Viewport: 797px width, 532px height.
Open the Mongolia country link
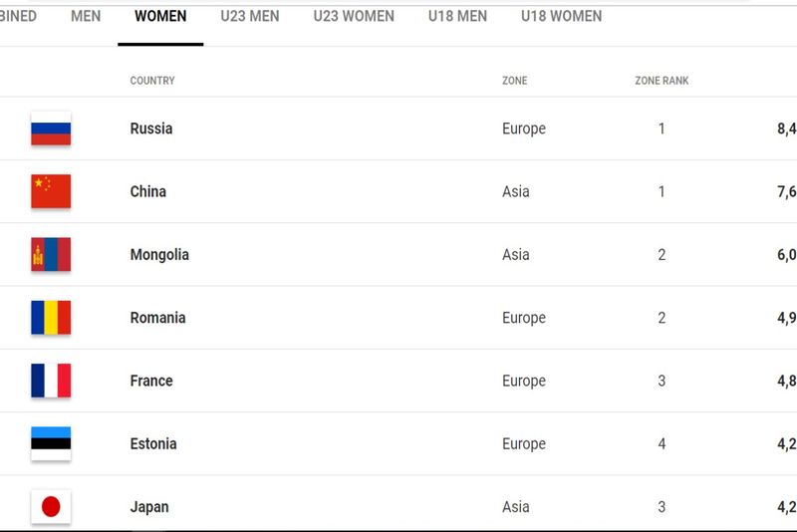click(x=159, y=255)
